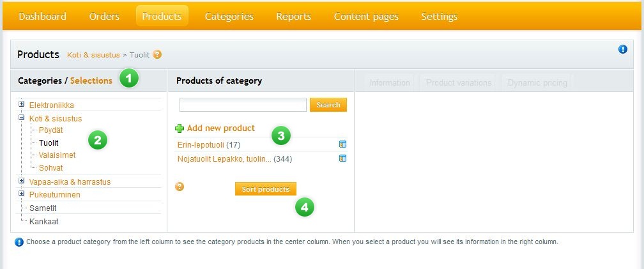Switch to the Selections view link
Viewport: 644px width, 269px height.
pos(91,81)
